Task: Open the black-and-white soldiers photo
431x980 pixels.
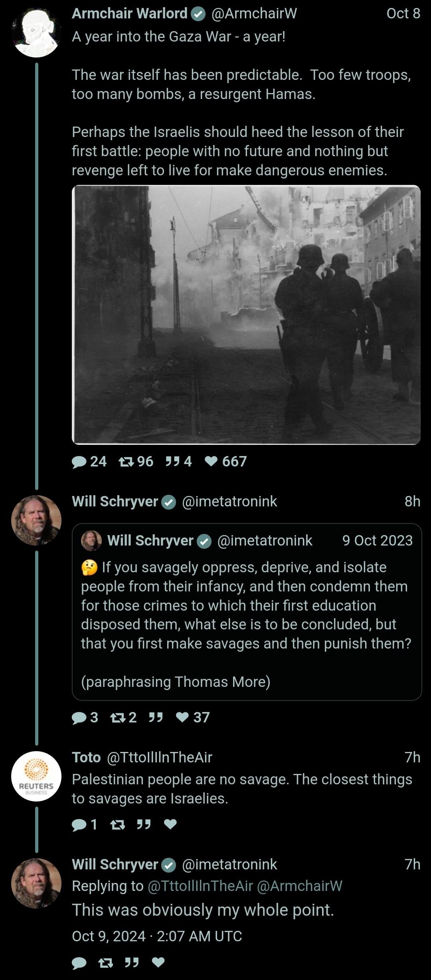Action: [246, 315]
